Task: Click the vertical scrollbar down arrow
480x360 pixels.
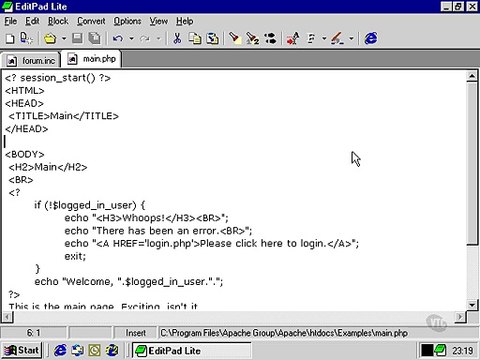Action: click(x=472, y=305)
